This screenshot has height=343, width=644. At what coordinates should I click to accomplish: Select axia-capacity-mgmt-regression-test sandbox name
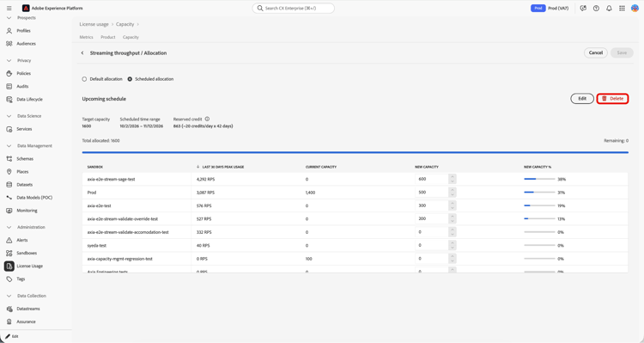click(x=120, y=259)
